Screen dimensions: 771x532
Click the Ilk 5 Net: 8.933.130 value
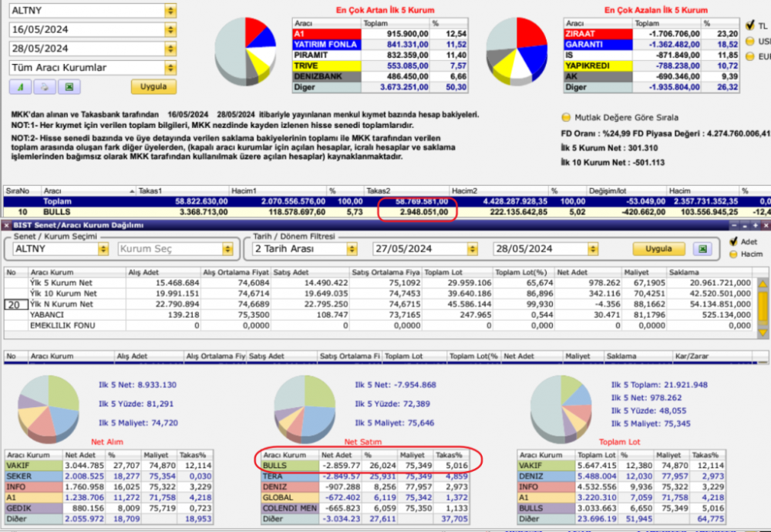coord(138,385)
